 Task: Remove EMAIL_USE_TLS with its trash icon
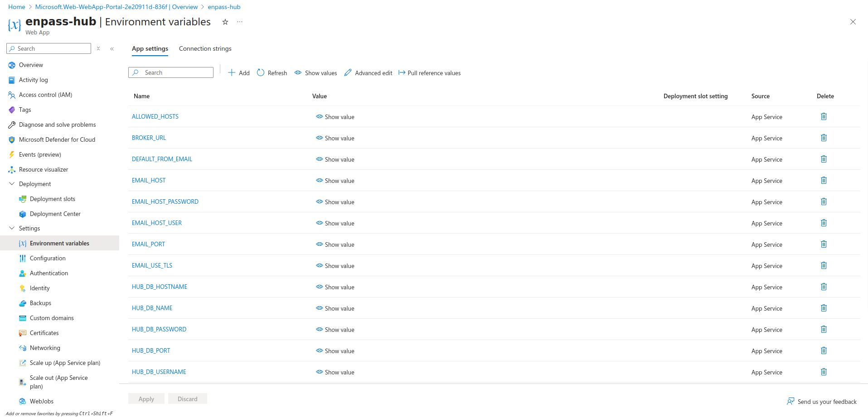click(x=824, y=265)
